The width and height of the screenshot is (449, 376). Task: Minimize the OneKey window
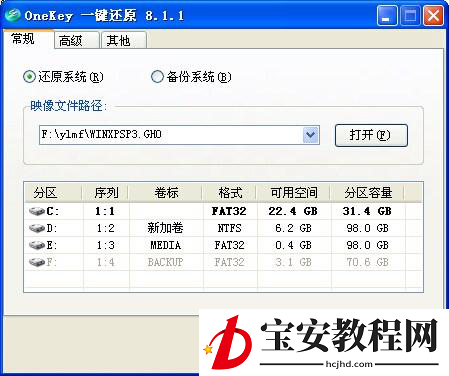(x=387, y=16)
